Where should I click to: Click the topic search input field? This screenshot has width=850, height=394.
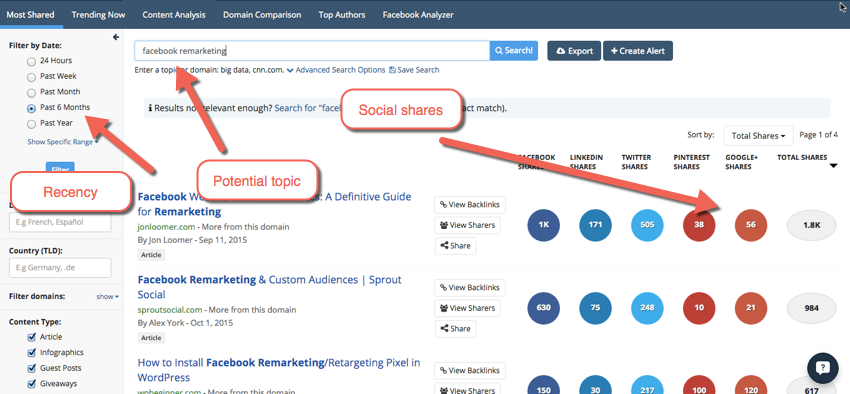pos(312,50)
